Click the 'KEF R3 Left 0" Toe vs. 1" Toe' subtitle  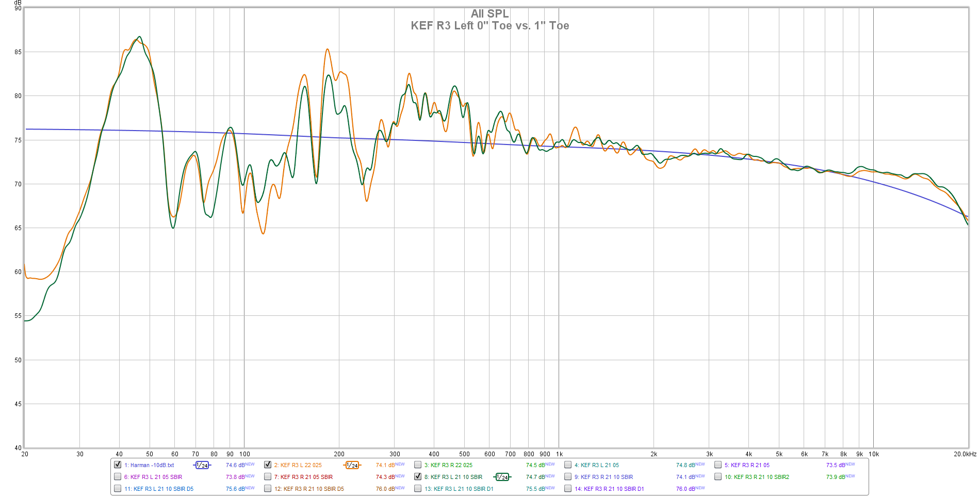tap(489, 26)
